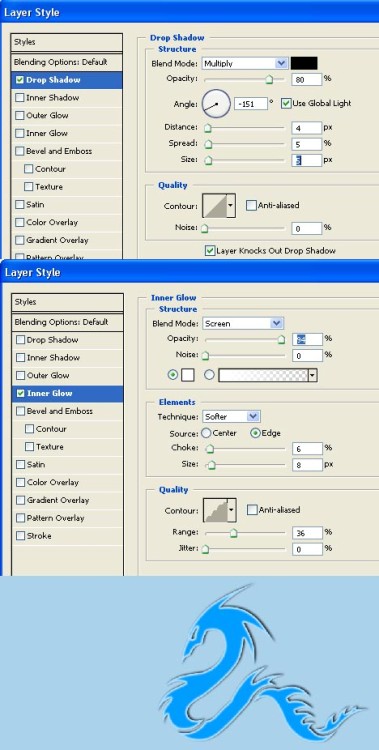379x750 pixels.
Task: Click the Range slider handle
Action: coord(233,533)
